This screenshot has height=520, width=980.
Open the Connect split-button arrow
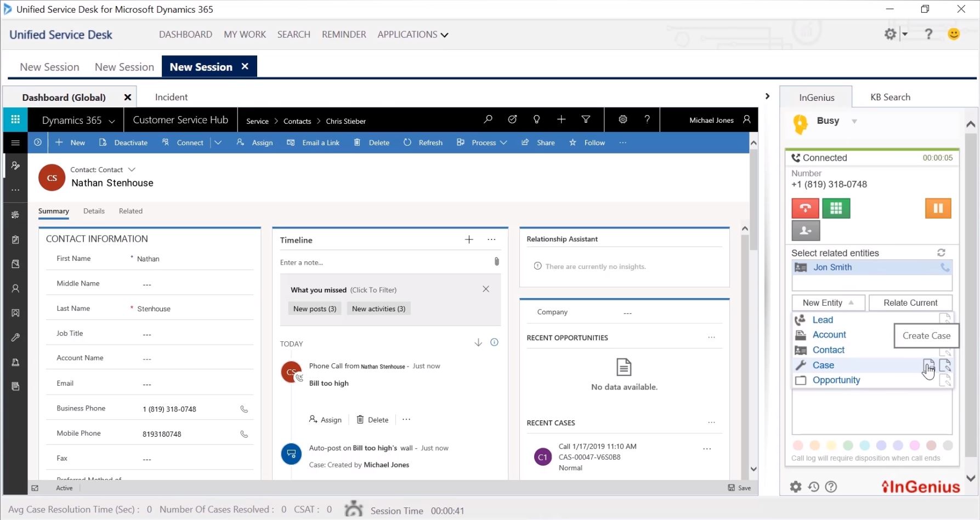point(218,142)
